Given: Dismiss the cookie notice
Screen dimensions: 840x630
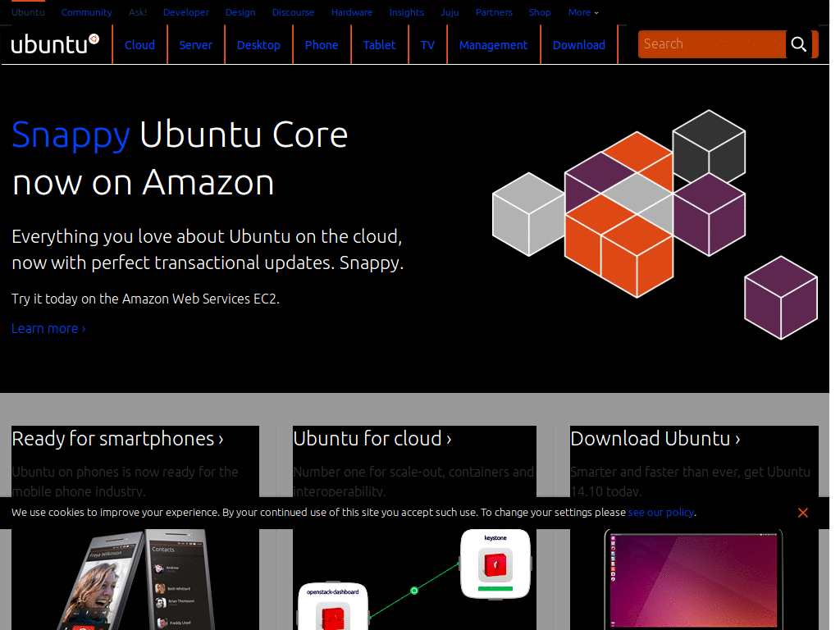Looking at the screenshot, I should point(802,512).
